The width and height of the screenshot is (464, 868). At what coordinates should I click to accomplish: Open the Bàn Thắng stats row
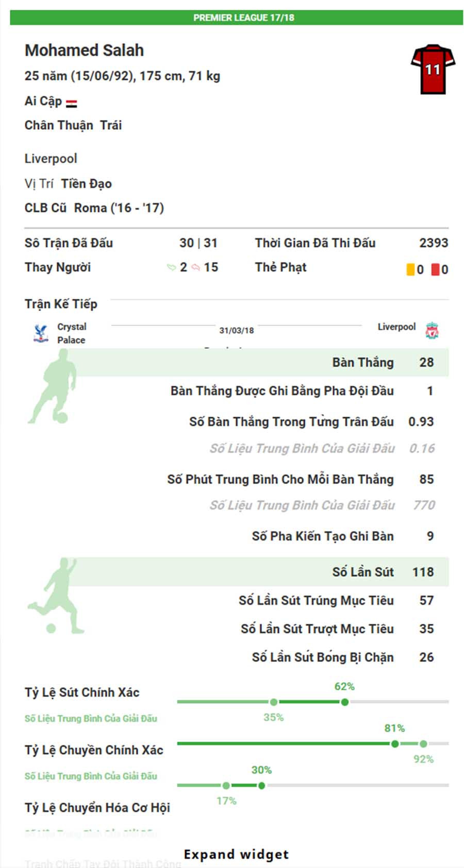tap(362, 363)
